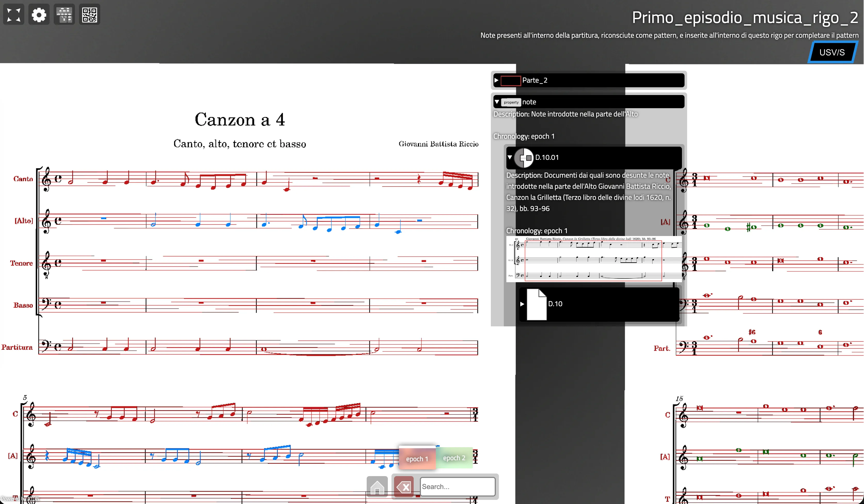Click the USV/S button
This screenshot has width=864, height=504.
pos(832,52)
